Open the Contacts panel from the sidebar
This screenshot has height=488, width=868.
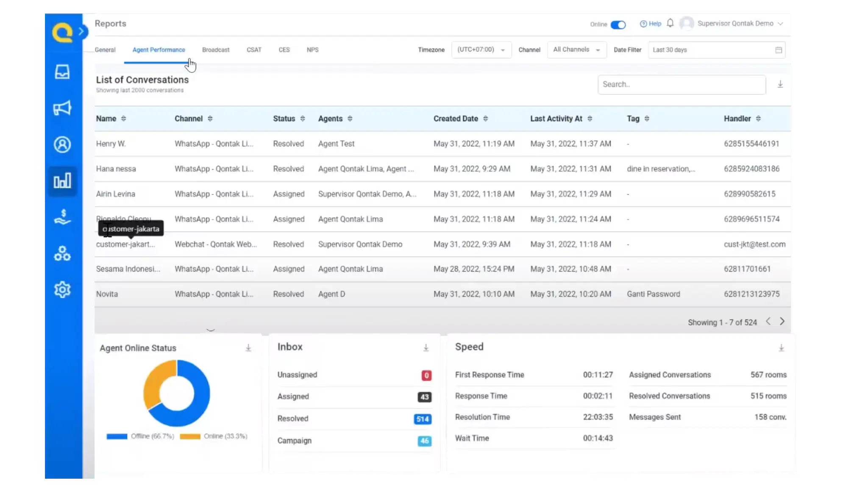point(63,144)
